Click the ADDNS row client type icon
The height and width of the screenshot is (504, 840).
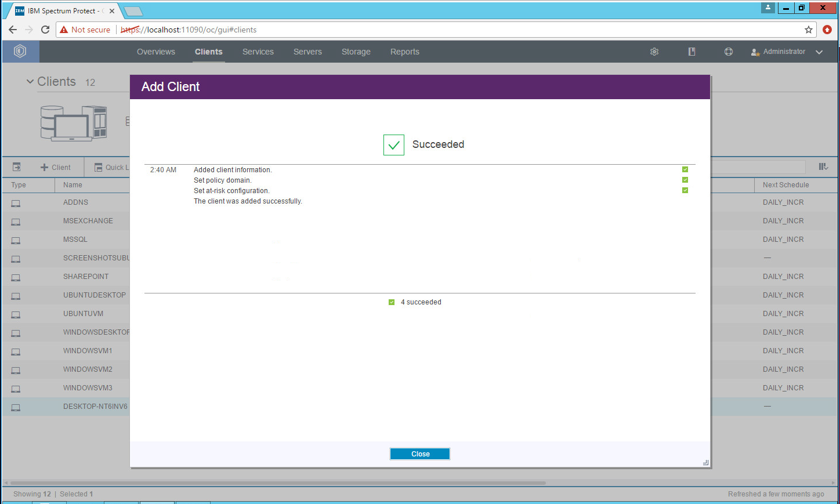click(16, 203)
